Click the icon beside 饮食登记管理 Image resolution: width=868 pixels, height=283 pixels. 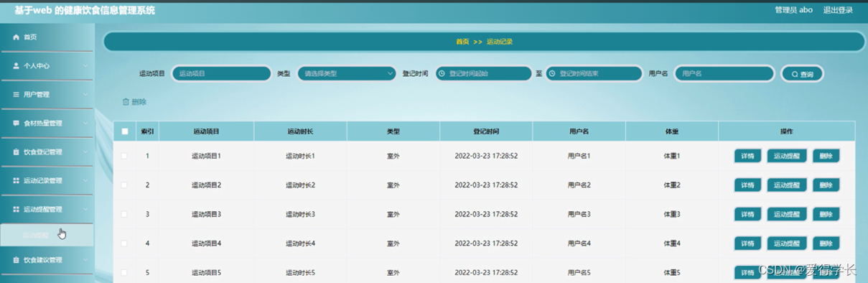pyautogui.click(x=16, y=152)
